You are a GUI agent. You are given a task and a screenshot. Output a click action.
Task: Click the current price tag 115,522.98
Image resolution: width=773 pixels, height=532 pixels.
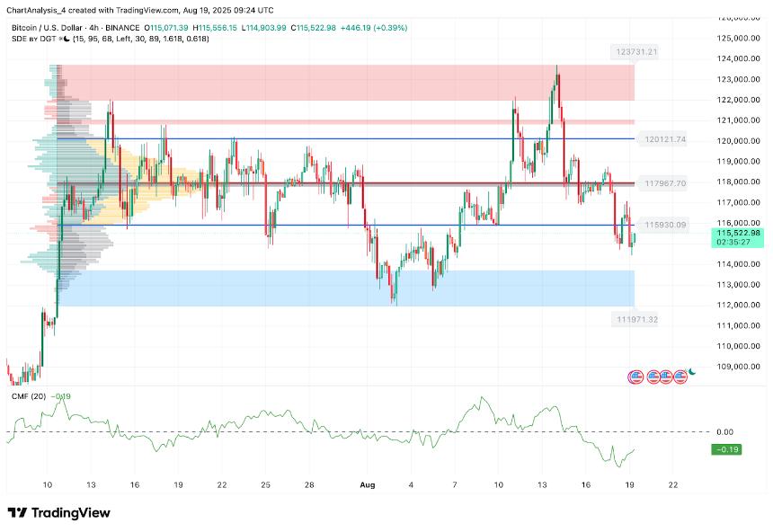click(x=737, y=233)
